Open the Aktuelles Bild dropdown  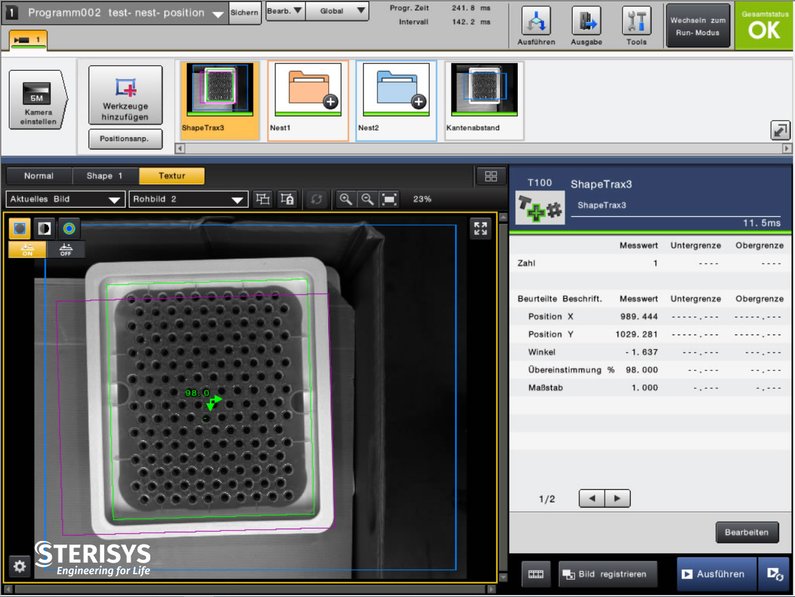[x=65, y=199]
